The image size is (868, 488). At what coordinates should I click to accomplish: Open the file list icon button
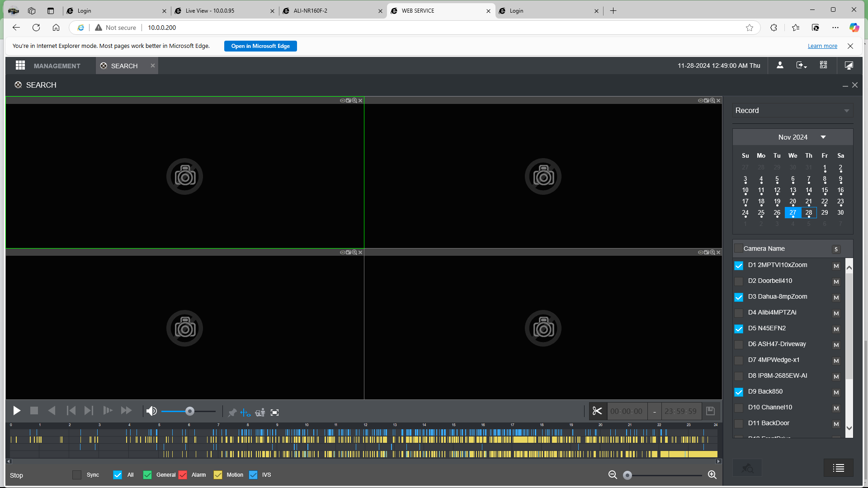(x=839, y=468)
